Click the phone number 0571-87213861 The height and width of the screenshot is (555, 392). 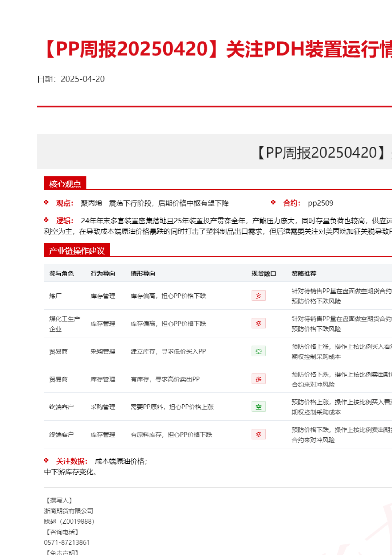click(x=67, y=542)
